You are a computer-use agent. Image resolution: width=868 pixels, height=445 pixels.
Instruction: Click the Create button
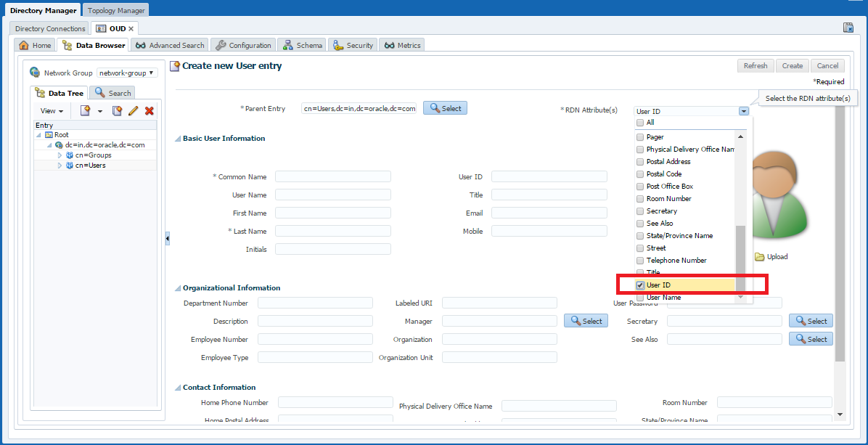(793, 66)
